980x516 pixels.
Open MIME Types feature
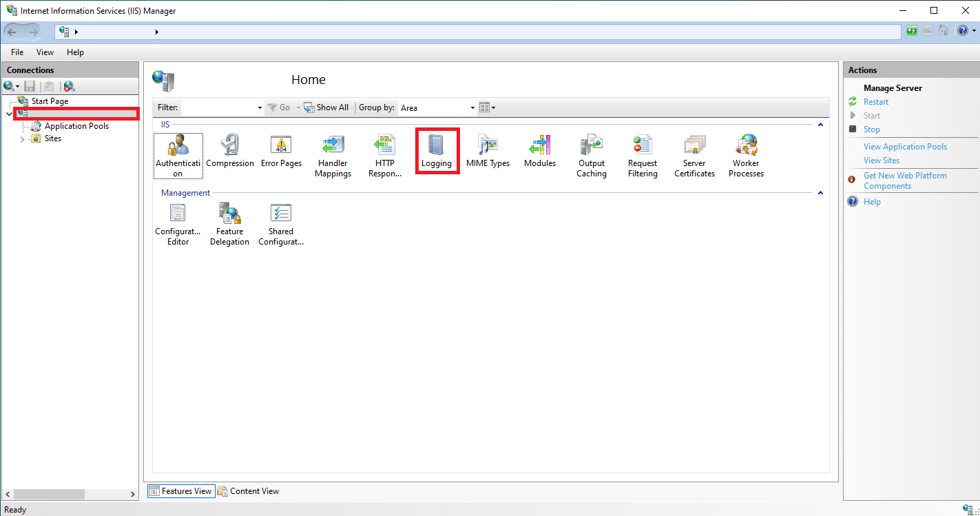[x=488, y=152]
